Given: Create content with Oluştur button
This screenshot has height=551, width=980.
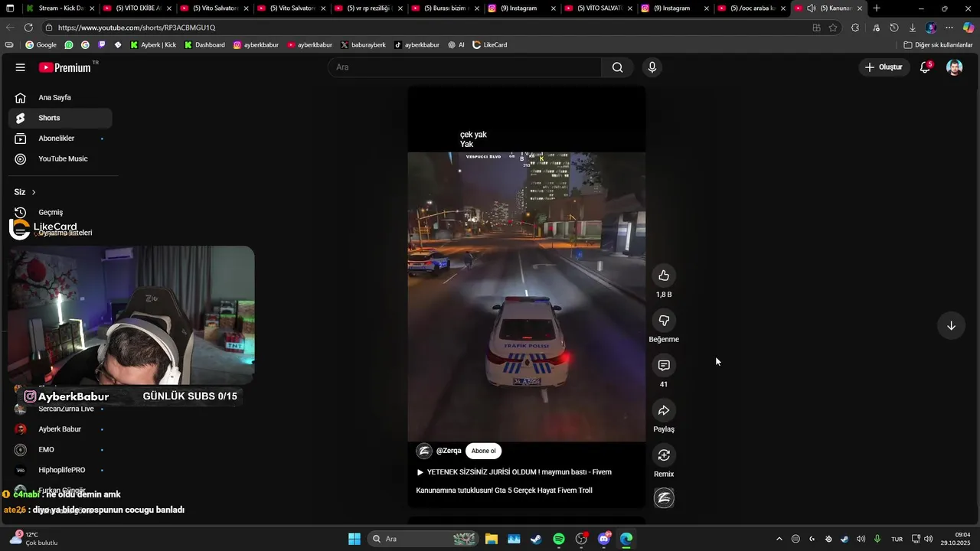Looking at the screenshot, I should click(884, 67).
